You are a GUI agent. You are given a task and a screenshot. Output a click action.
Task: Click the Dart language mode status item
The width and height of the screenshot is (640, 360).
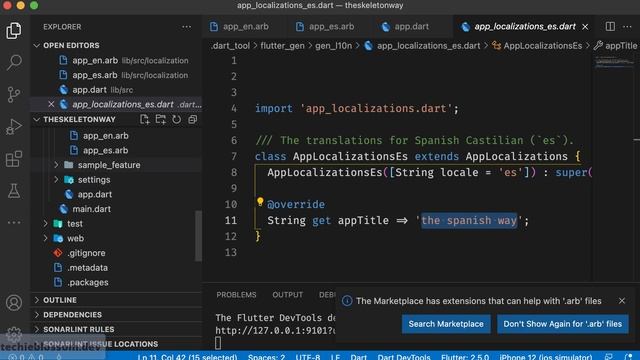(358, 357)
